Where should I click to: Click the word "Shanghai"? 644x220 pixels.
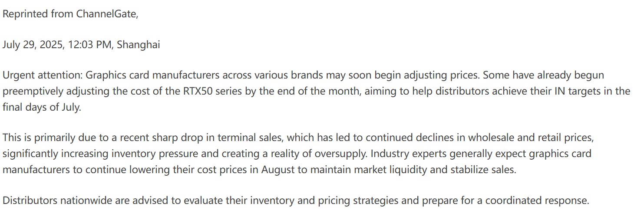pos(139,45)
